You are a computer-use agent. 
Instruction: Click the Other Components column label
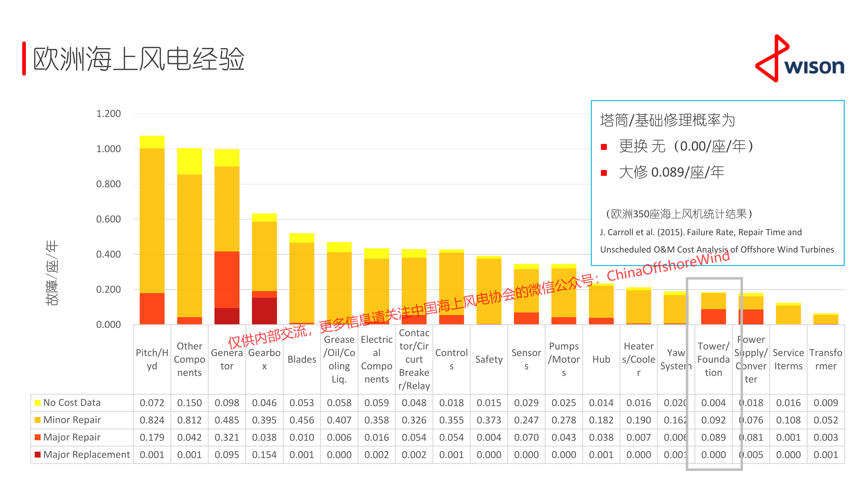(189, 359)
